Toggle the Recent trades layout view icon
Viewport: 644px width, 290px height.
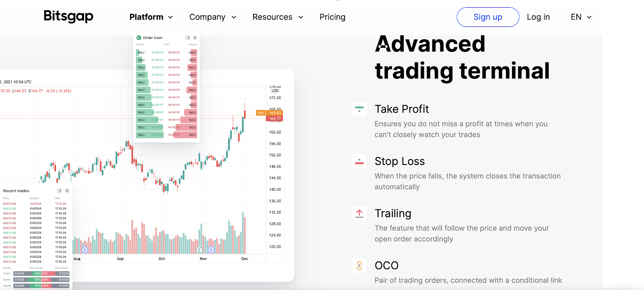coord(60,191)
